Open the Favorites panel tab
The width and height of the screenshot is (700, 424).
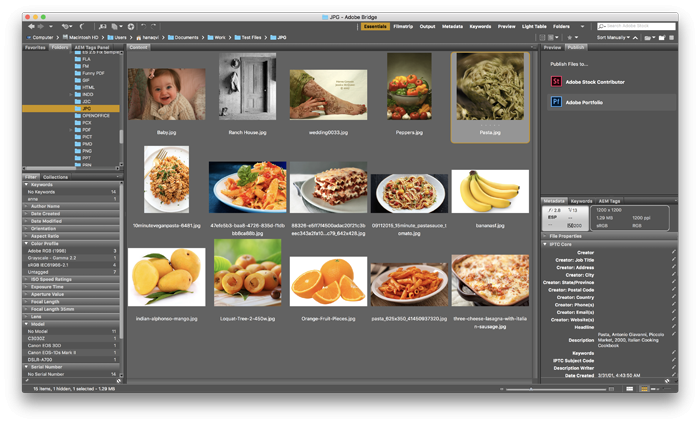[35, 47]
